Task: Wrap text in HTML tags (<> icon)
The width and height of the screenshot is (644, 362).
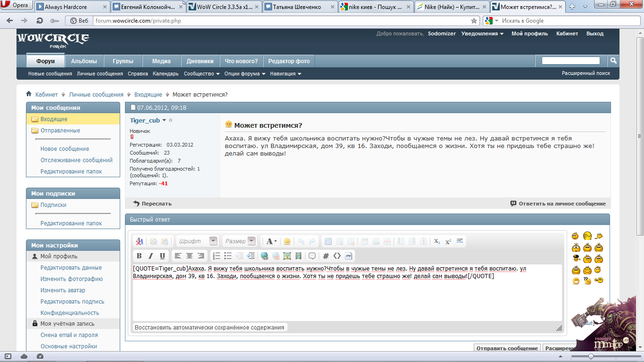Action: [x=337, y=256]
